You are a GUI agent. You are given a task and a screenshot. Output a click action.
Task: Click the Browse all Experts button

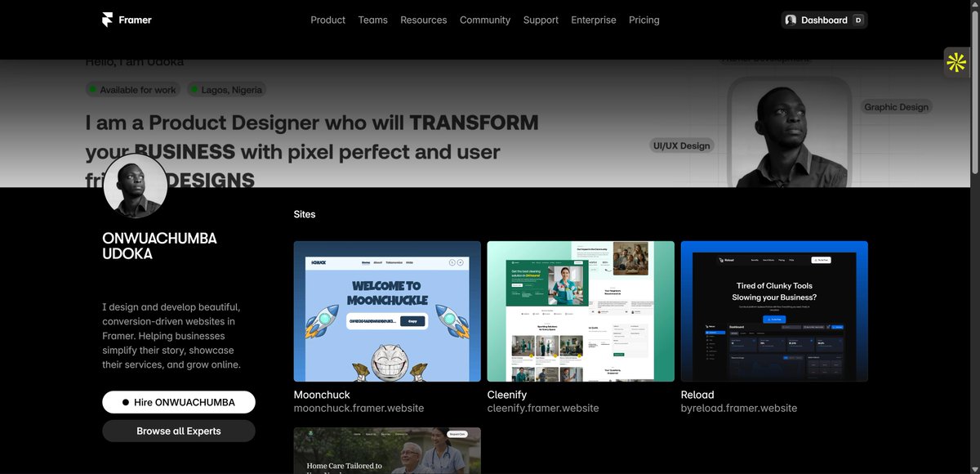tap(178, 431)
